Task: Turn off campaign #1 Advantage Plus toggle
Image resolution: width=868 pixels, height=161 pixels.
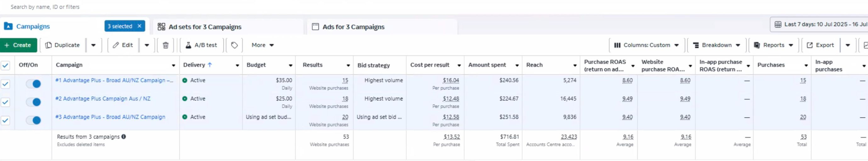Action: (34, 84)
